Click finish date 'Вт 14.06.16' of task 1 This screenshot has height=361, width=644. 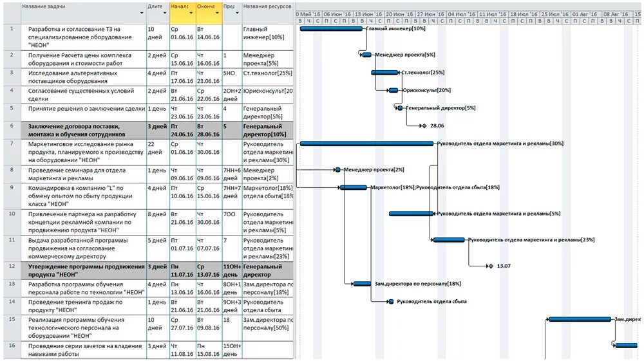coord(209,37)
